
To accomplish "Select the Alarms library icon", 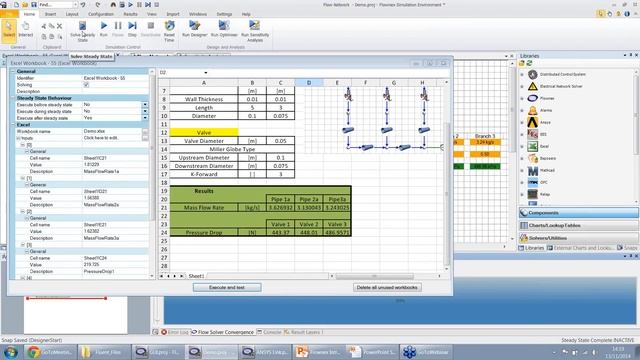I will point(533,110).
